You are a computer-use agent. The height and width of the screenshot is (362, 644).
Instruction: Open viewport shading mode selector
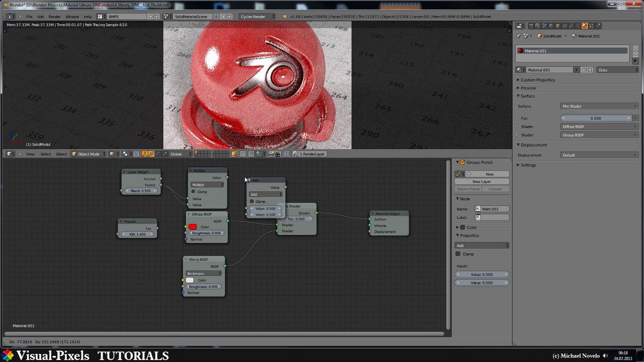[x=114, y=154]
